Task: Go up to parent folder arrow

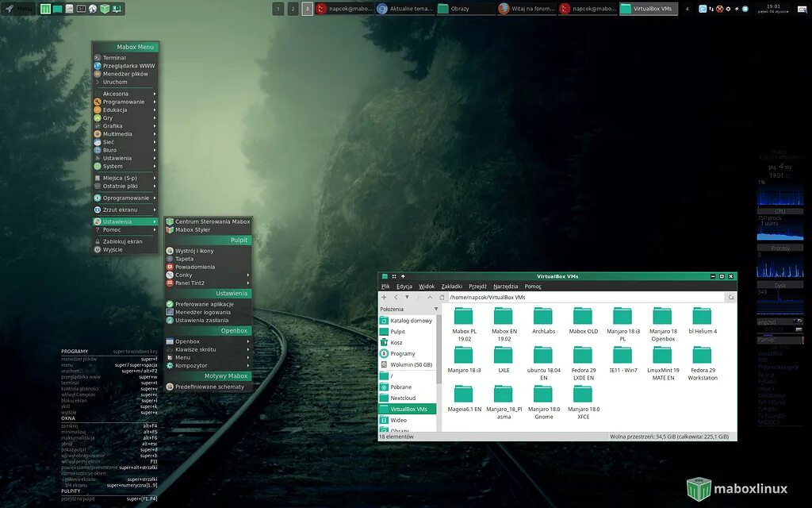Action: tap(430, 298)
